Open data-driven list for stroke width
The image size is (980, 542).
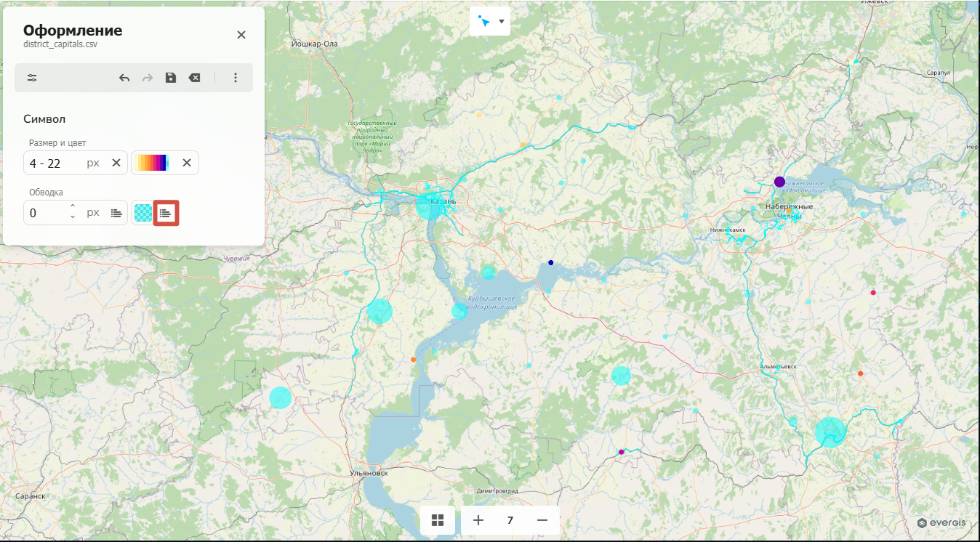click(116, 213)
